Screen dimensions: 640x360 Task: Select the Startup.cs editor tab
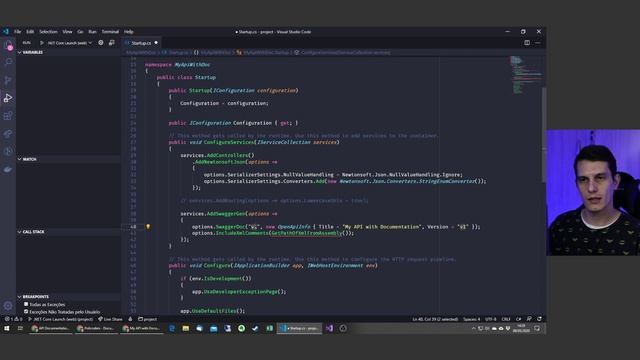click(x=142, y=43)
